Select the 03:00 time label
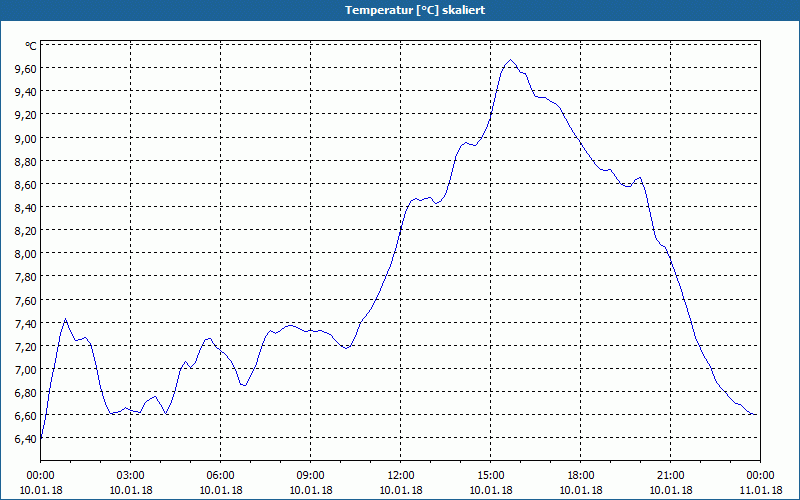The height and width of the screenshot is (500, 800). [131, 476]
